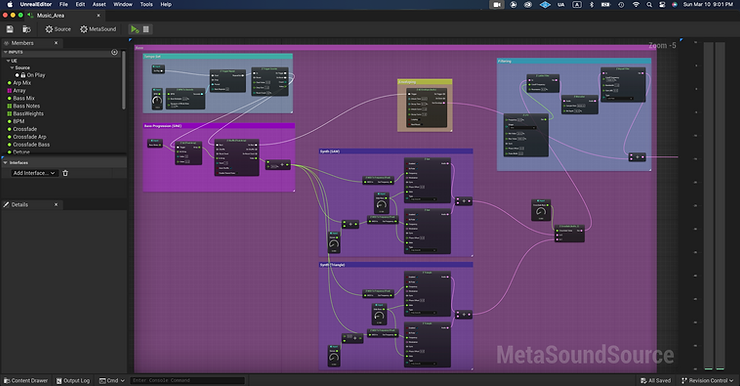Open the Window menu

(123, 4)
